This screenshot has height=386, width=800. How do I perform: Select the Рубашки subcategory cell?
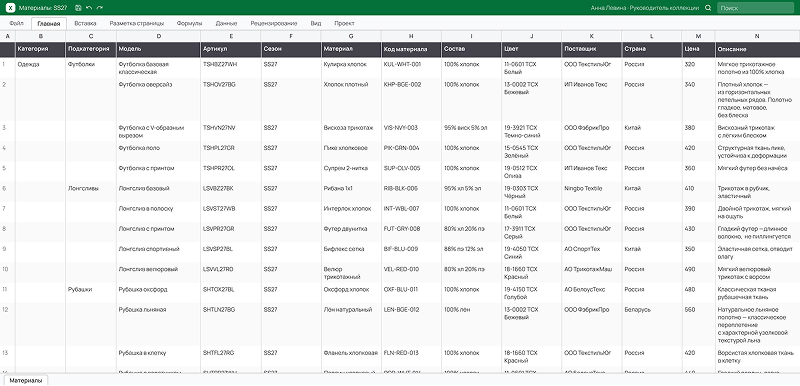click(x=91, y=293)
